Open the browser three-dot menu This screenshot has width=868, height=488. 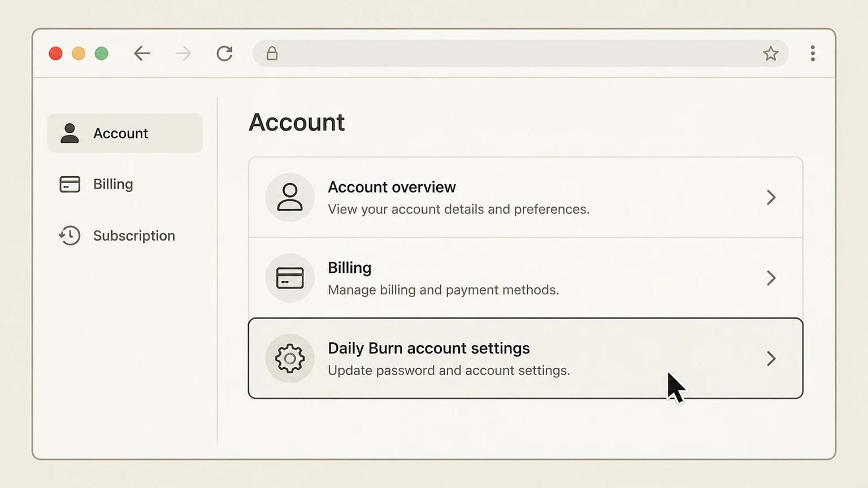(813, 54)
